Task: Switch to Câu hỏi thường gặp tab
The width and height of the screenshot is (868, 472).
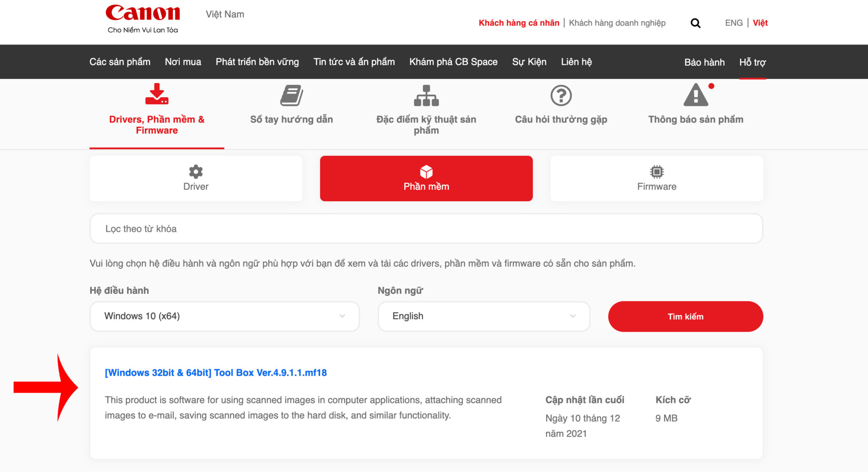Action: click(x=561, y=119)
